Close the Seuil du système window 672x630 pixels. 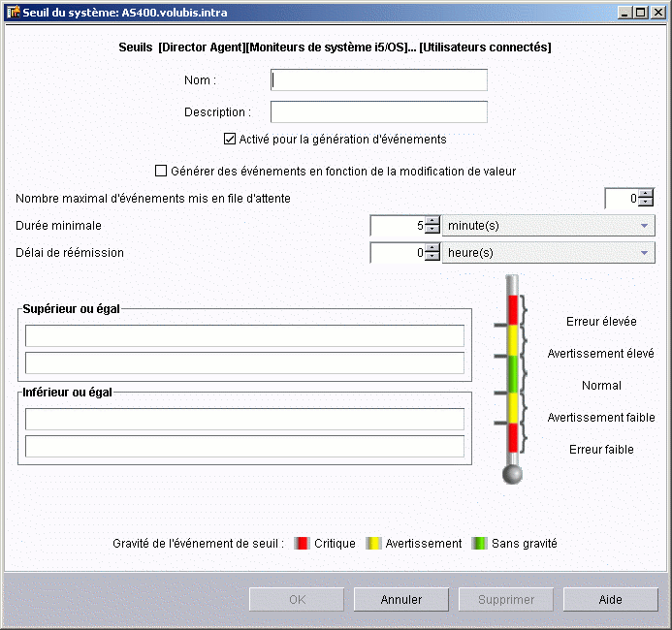tap(657, 13)
